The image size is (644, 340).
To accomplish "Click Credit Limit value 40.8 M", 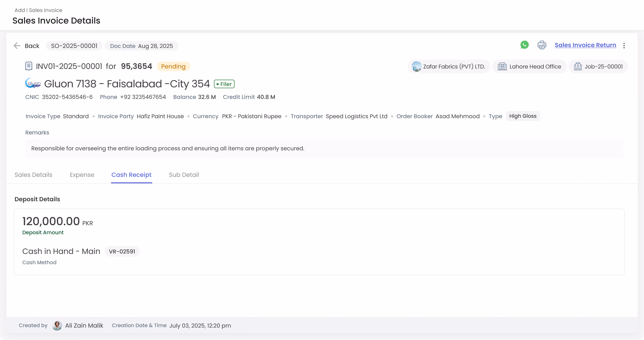I will [266, 97].
